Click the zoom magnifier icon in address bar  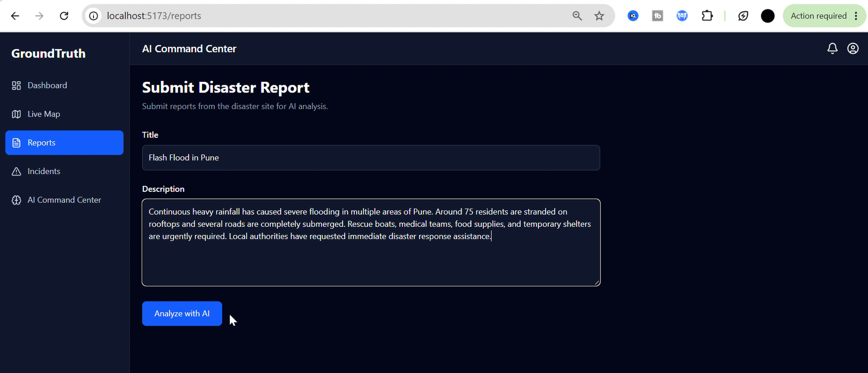pos(577,16)
